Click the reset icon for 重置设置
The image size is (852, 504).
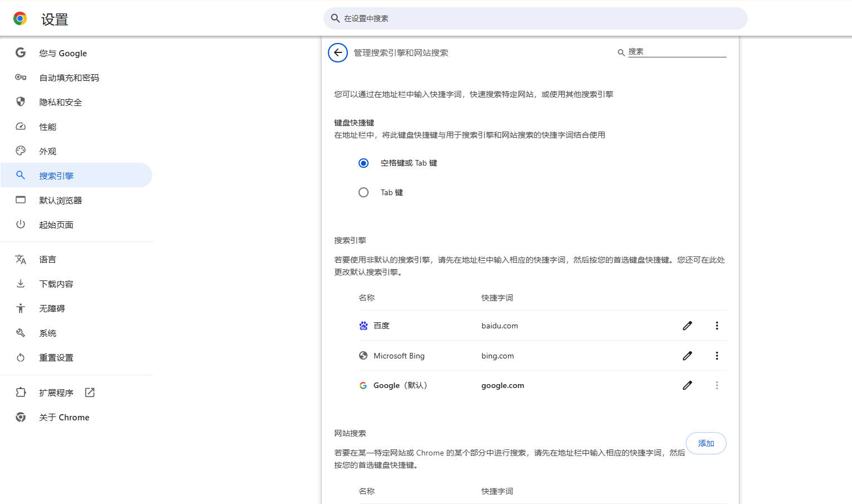click(21, 357)
